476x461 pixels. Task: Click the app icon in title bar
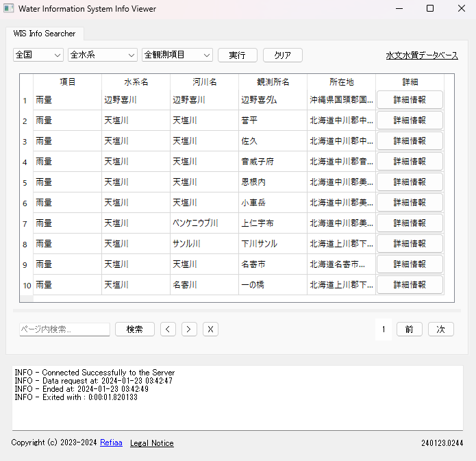(x=9, y=8)
